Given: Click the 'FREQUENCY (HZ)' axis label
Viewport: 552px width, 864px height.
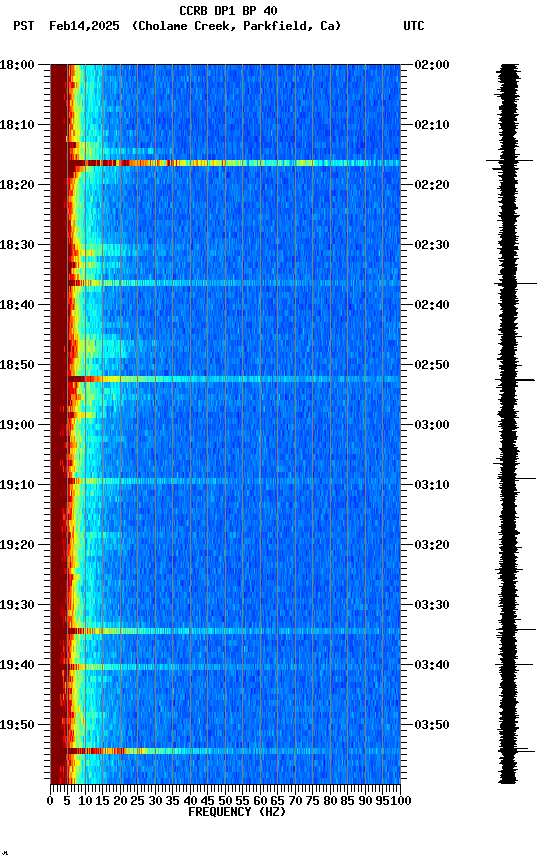Looking at the screenshot, I should tap(237, 812).
